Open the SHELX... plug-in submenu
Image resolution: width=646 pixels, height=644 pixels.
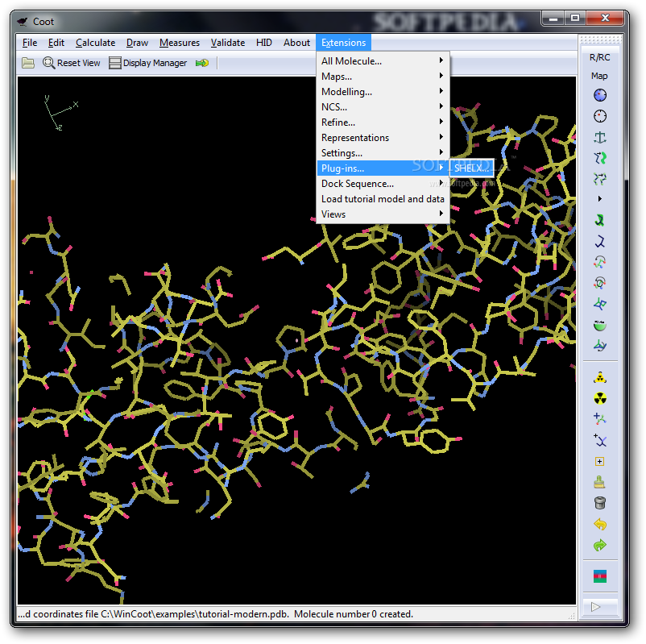472,168
